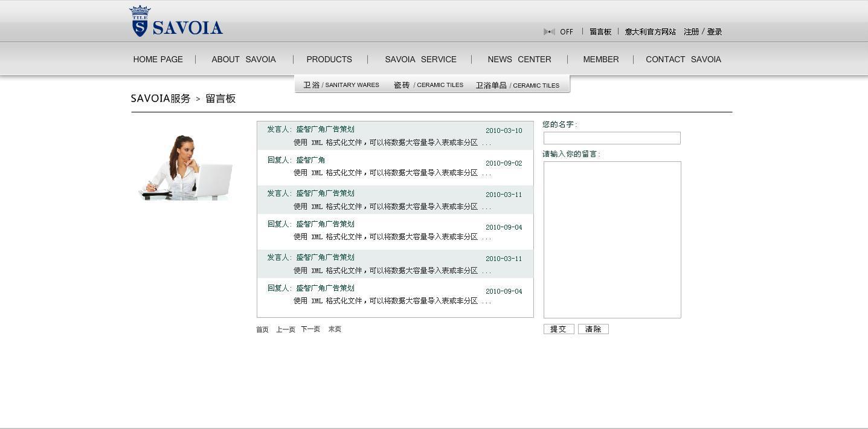Click the message textarea for 留言
Screen dimensions: 868x429
612,239
